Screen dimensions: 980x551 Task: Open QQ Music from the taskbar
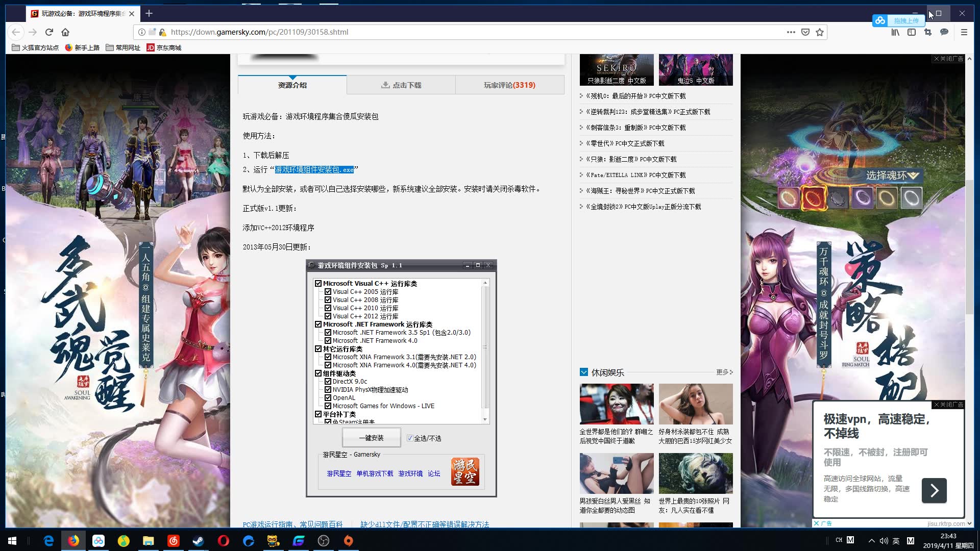click(x=124, y=541)
